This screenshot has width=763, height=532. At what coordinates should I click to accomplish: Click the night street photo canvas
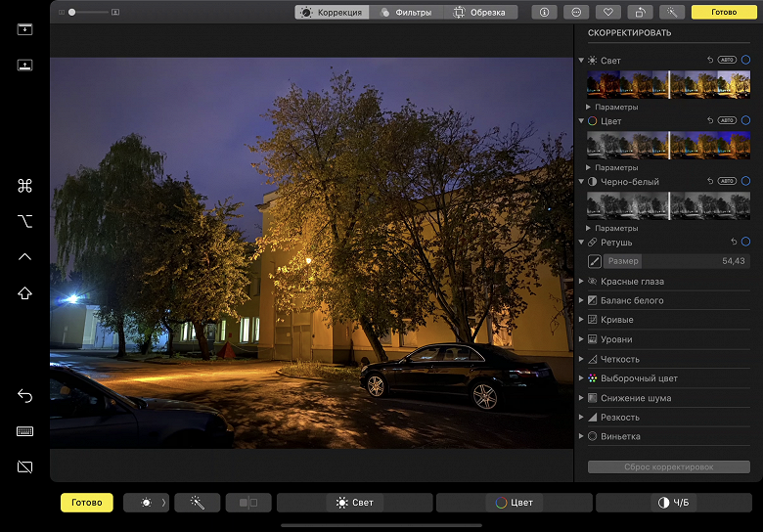click(311, 253)
